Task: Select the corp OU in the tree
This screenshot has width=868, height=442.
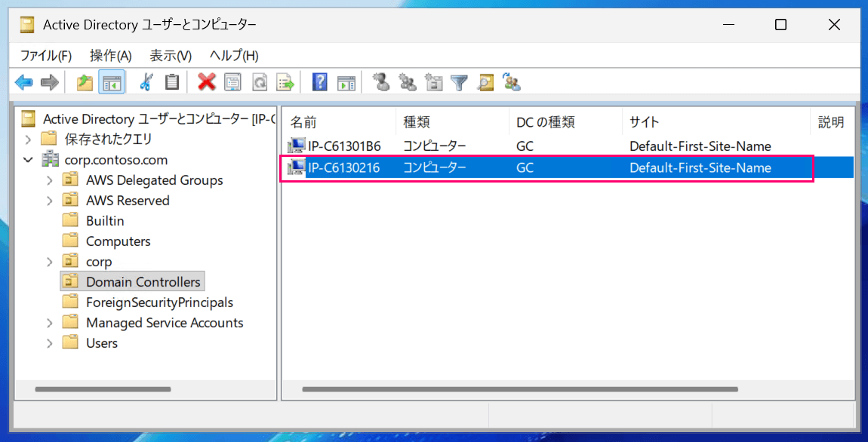Action: pos(99,261)
